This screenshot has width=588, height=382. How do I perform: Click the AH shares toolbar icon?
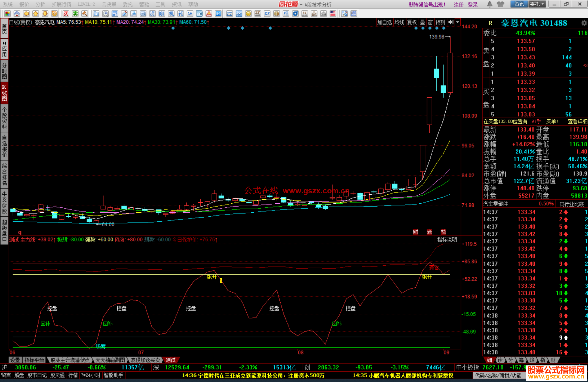click(190, 14)
